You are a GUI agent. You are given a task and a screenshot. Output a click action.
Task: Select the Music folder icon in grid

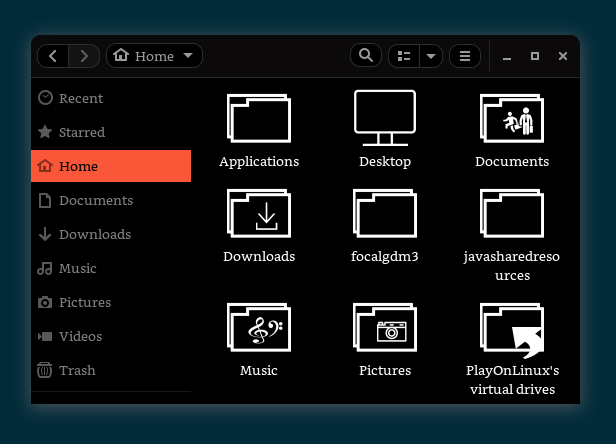[259, 327]
